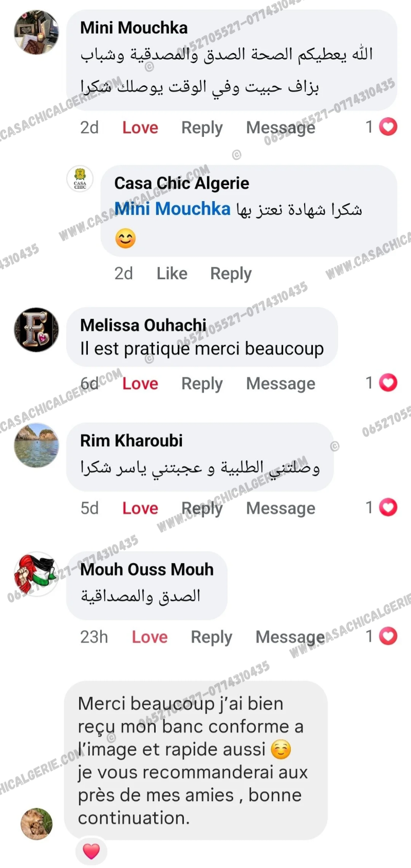Click the heart reaction on Rim Kharoubi's comment
This screenshot has height=868, width=411.
(388, 508)
